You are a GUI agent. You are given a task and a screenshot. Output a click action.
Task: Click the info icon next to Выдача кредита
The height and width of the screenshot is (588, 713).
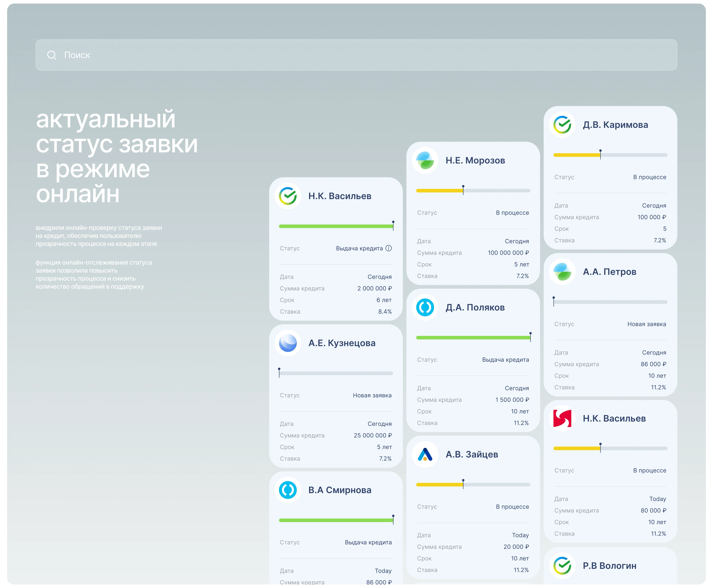(x=388, y=248)
